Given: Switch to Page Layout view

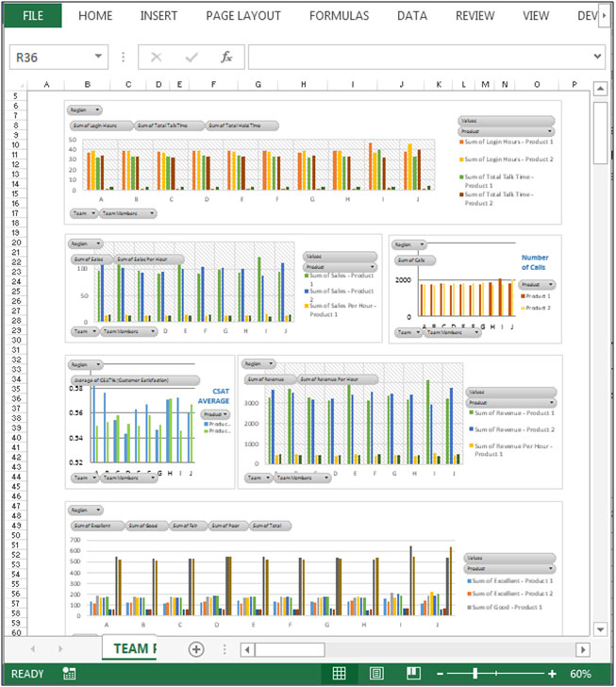Looking at the screenshot, I should coord(376,674).
